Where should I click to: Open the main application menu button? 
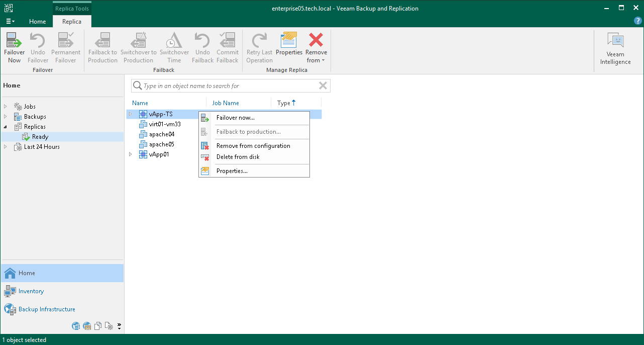pyautogui.click(x=10, y=21)
